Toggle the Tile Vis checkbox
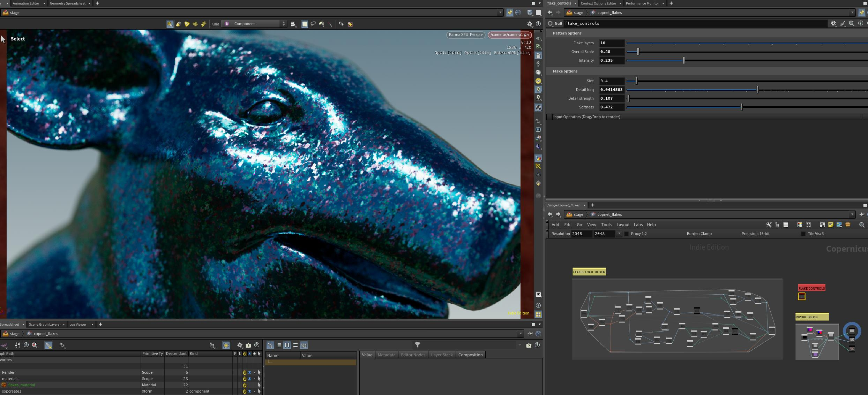Screen dimensions: 868x395 tap(803, 234)
